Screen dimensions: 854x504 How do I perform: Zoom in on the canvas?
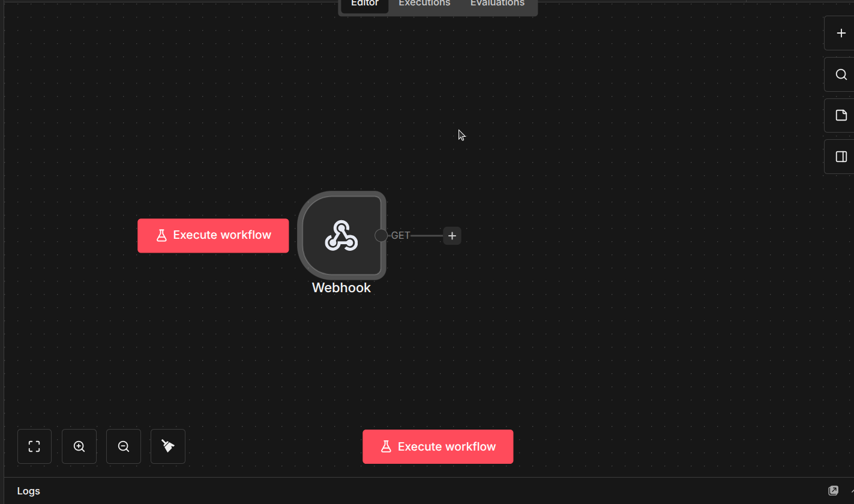tap(79, 446)
